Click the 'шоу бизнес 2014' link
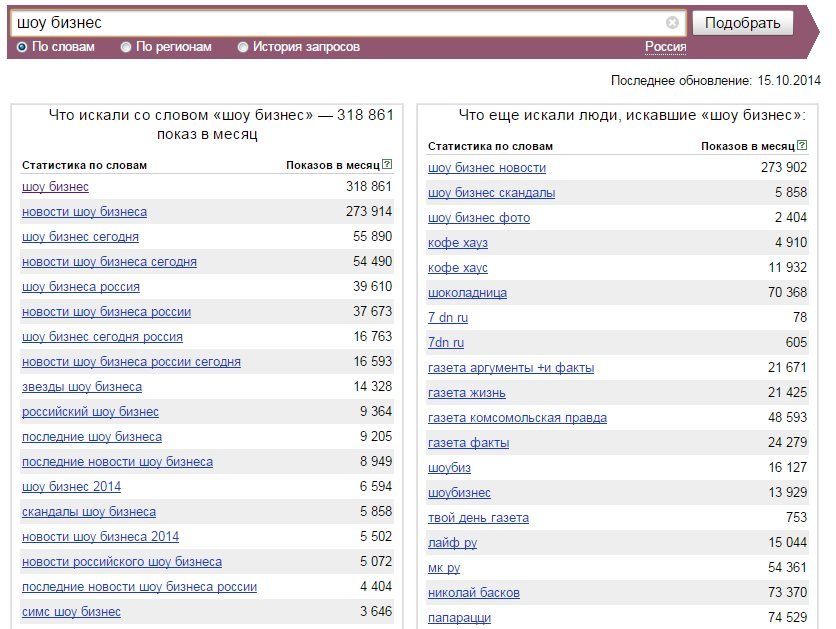Image resolution: width=836 pixels, height=629 pixels. coord(71,487)
